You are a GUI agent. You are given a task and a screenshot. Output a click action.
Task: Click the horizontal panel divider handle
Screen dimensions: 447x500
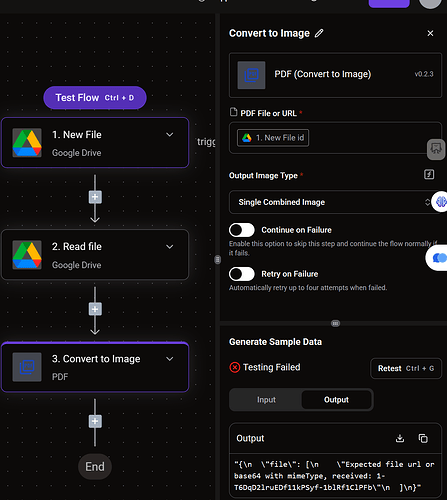[335, 323]
